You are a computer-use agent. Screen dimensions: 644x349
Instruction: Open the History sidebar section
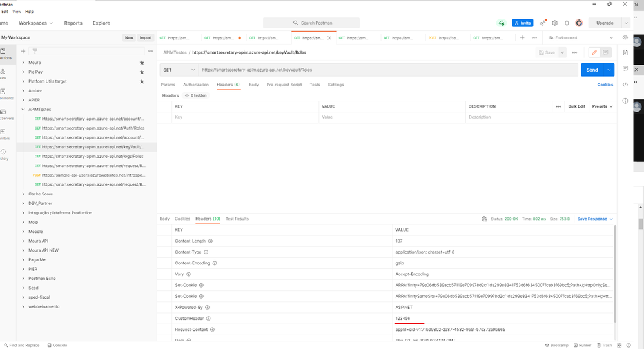(x=3, y=155)
